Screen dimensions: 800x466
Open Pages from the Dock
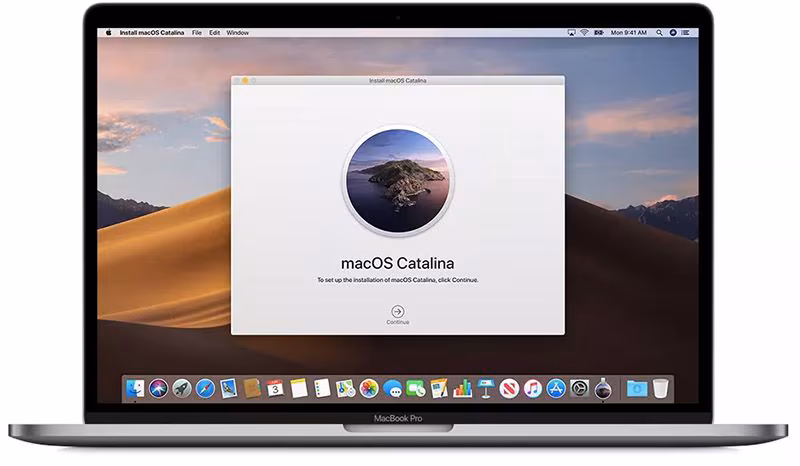439,389
